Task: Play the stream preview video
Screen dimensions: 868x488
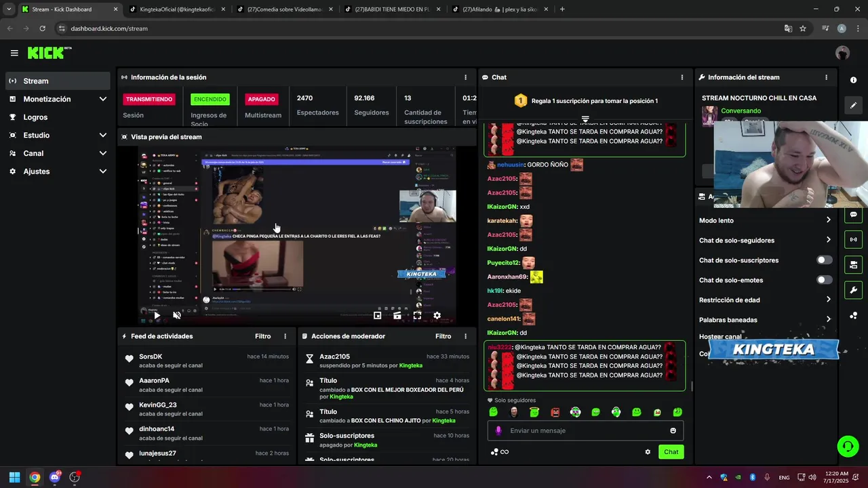Action: pos(157,315)
